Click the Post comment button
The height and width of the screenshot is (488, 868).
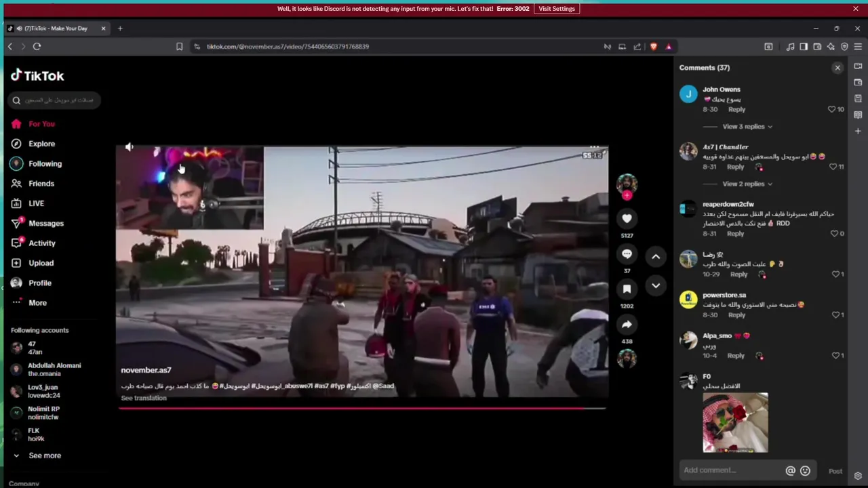coord(835,471)
